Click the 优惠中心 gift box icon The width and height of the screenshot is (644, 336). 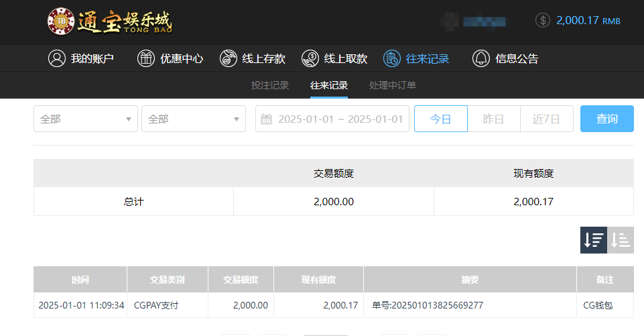click(x=146, y=58)
